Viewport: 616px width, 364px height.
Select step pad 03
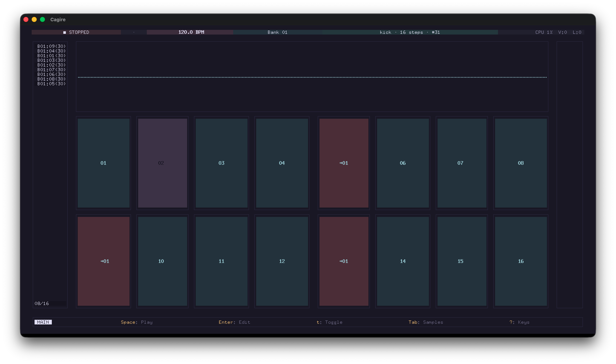[x=221, y=163]
